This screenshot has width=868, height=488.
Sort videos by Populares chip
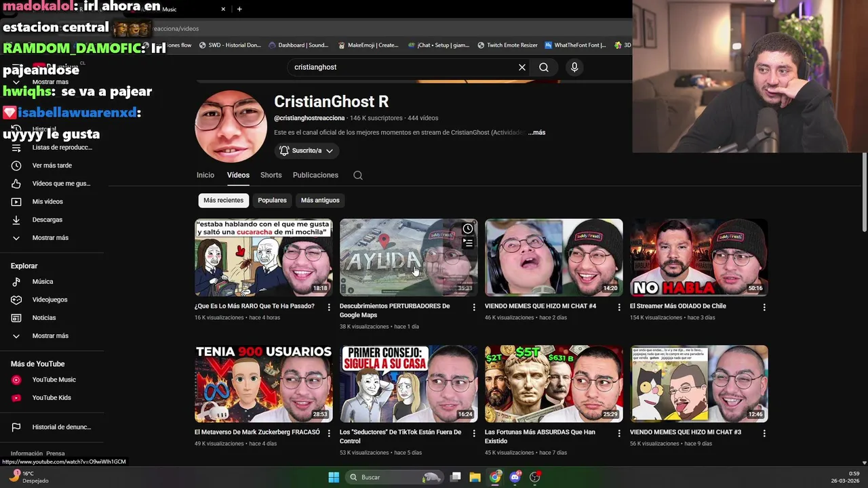click(272, 200)
